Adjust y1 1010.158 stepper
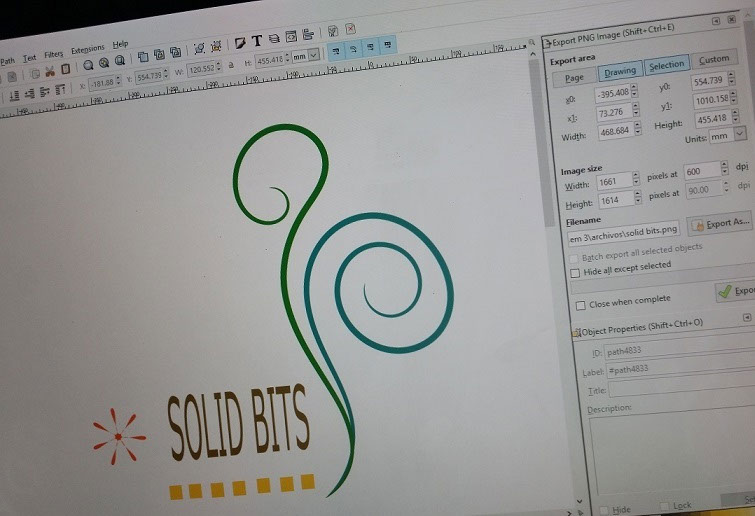The image size is (755, 516). point(733,98)
